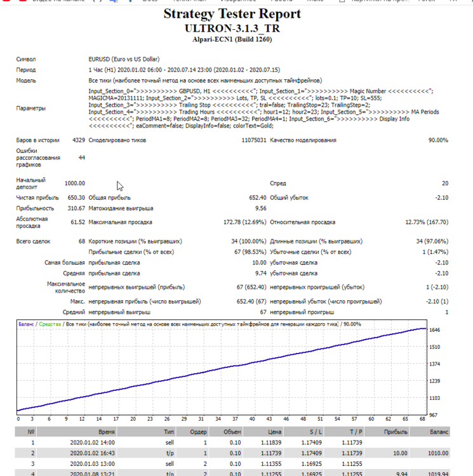Click the blue balance curve in the chart
The image size is (473, 476).
(222, 368)
